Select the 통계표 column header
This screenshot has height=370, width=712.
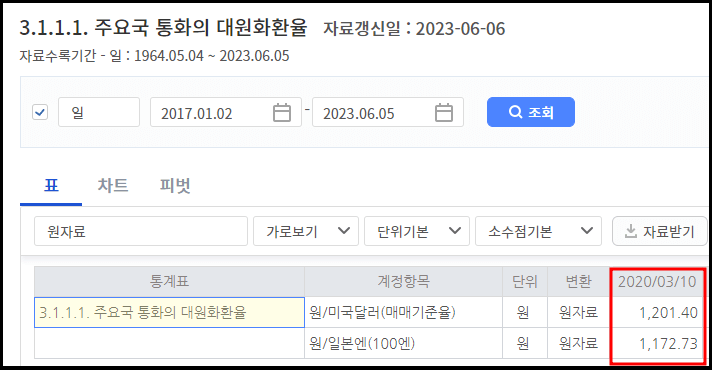coord(169,281)
